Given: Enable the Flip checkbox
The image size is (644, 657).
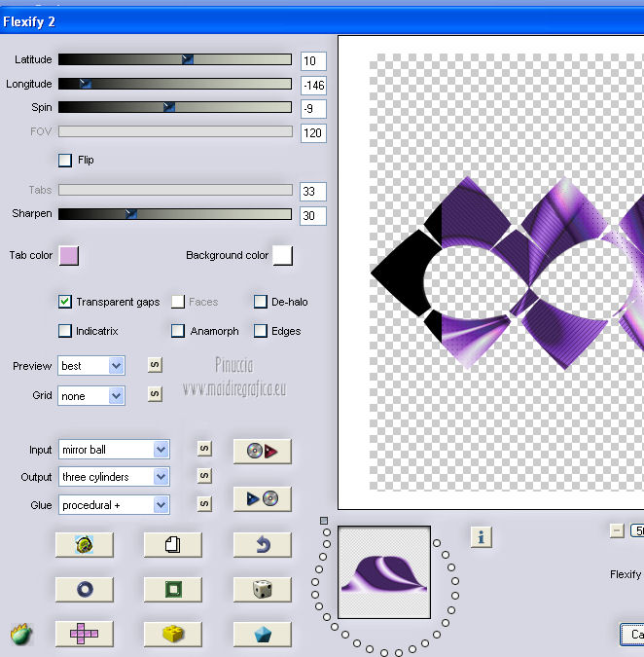Looking at the screenshot, I should coord(65,160).
